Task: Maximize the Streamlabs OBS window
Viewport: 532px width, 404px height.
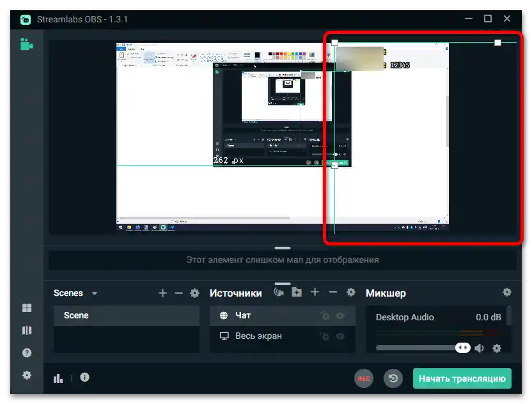Action: point(488,19)
